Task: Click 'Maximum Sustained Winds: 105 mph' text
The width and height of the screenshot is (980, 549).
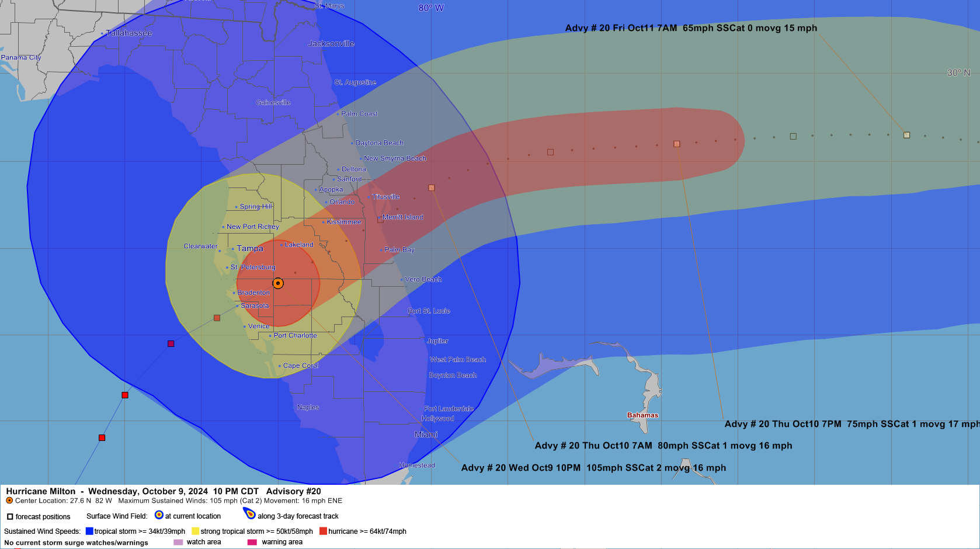Action: [178, 501]
